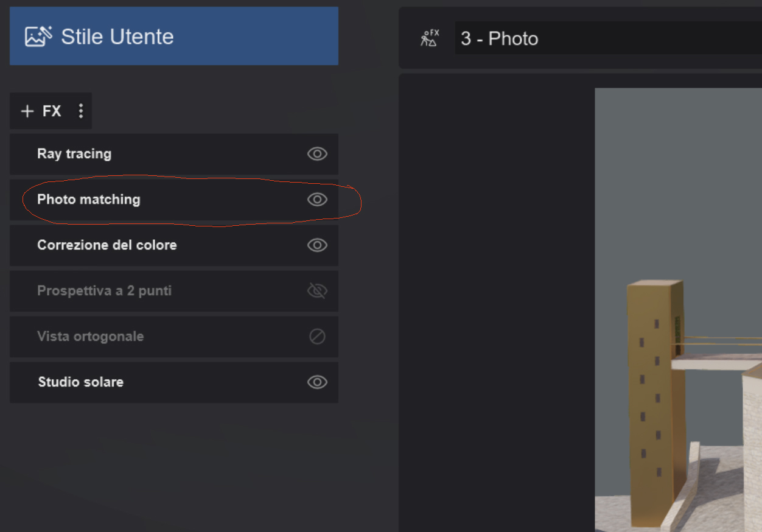Hide the Studio solare effect

[317, 382]
